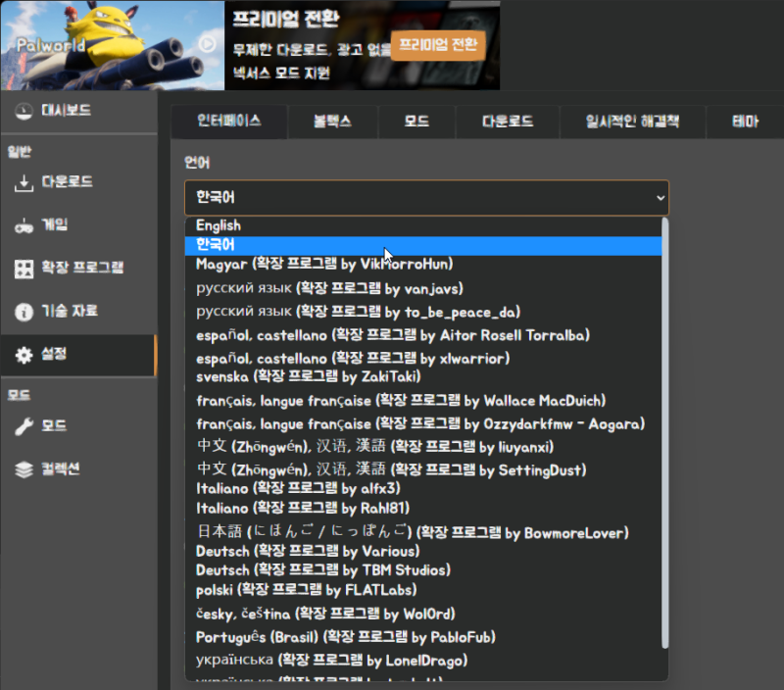Select the 불택스 tab
Screen dimensions: 784x690
[x=331, y=122]
